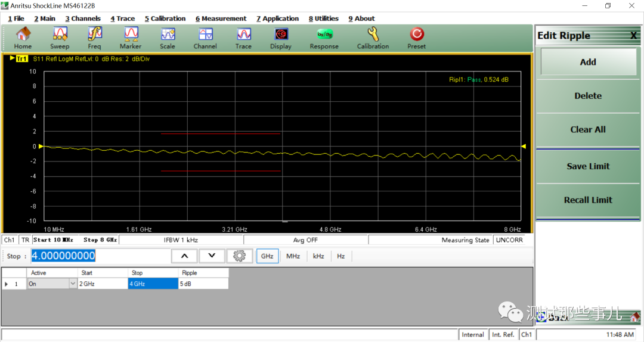Open the 2 Main menu
Image resolution: width=644 pixels, height=342 pixels.
[x=45, y=18]
